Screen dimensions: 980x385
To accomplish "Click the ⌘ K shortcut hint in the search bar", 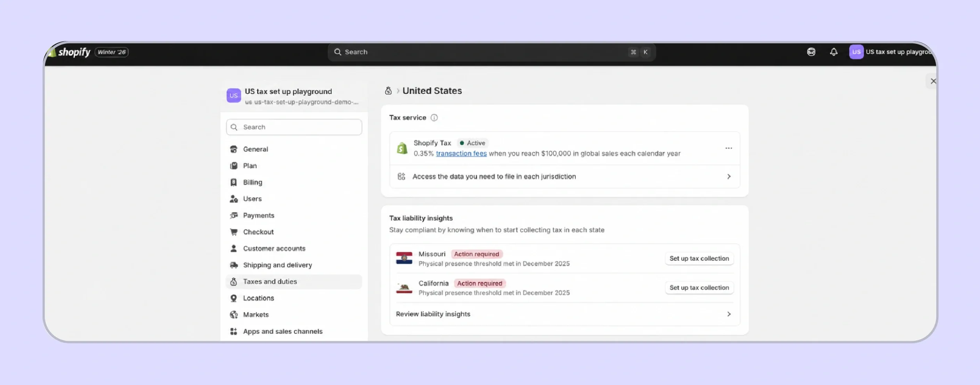I will pyautogui.click(x=639, y=52).
